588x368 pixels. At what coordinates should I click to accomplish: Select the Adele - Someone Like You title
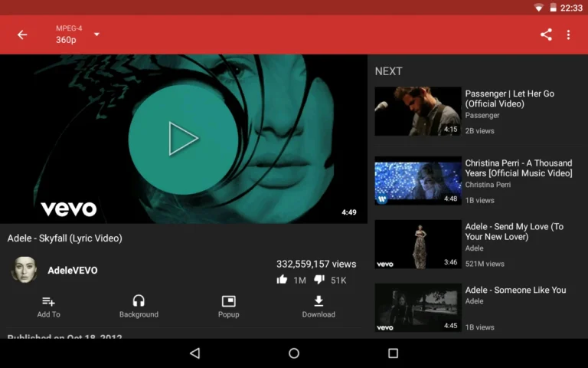click(x=515, y=290)
